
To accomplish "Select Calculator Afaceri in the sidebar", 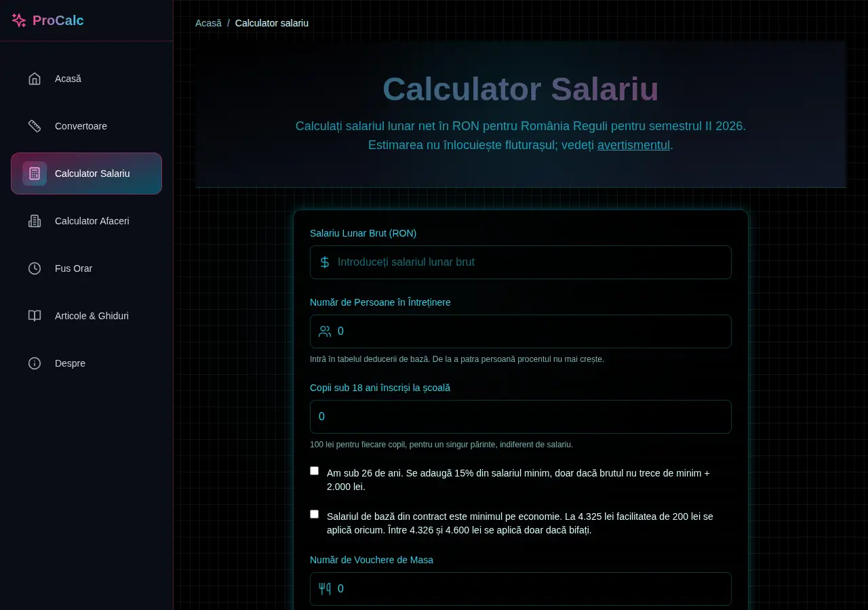I will click(86, 221).
